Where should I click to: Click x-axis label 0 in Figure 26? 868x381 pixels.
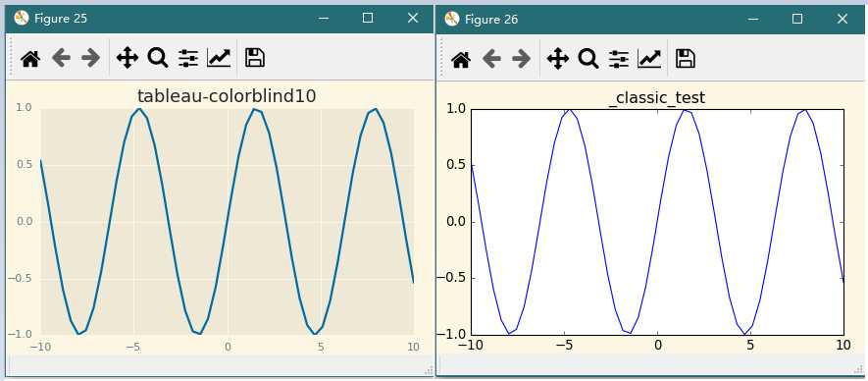click(x=658, y=345)
